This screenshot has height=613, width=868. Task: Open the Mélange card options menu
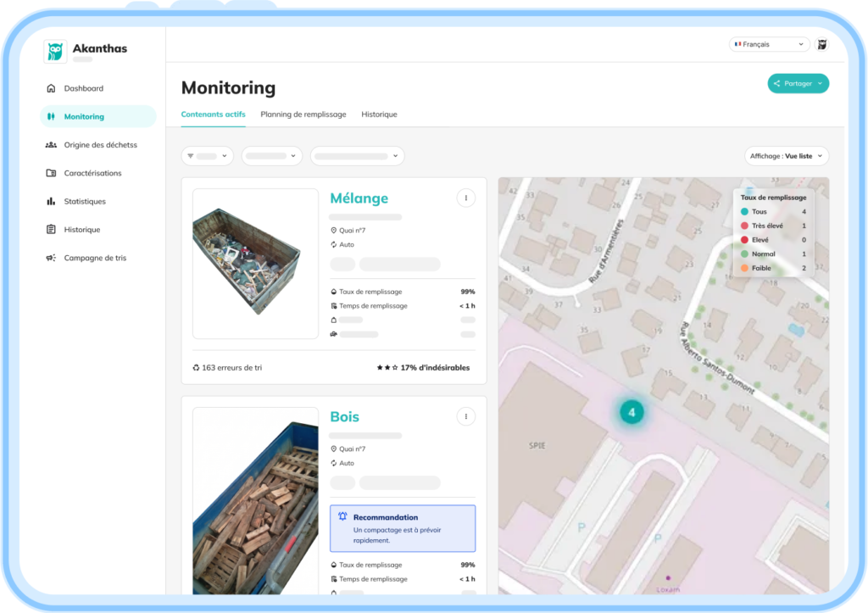466,198
